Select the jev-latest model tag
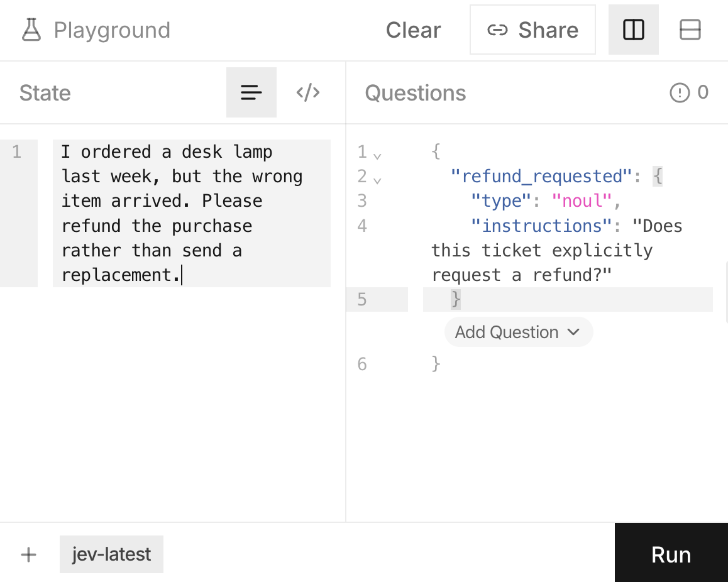Viewport: 728px width, 582px height. tap(111, 554)
